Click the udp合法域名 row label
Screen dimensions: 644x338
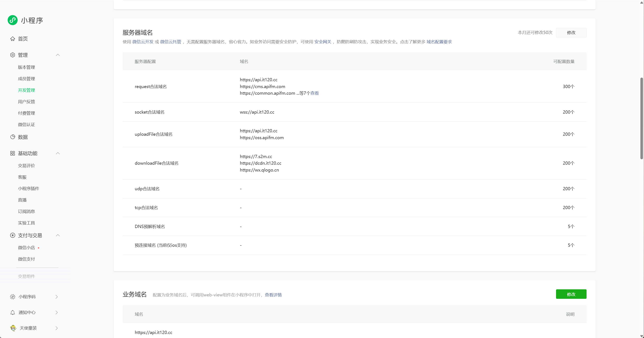click(147, 189)
